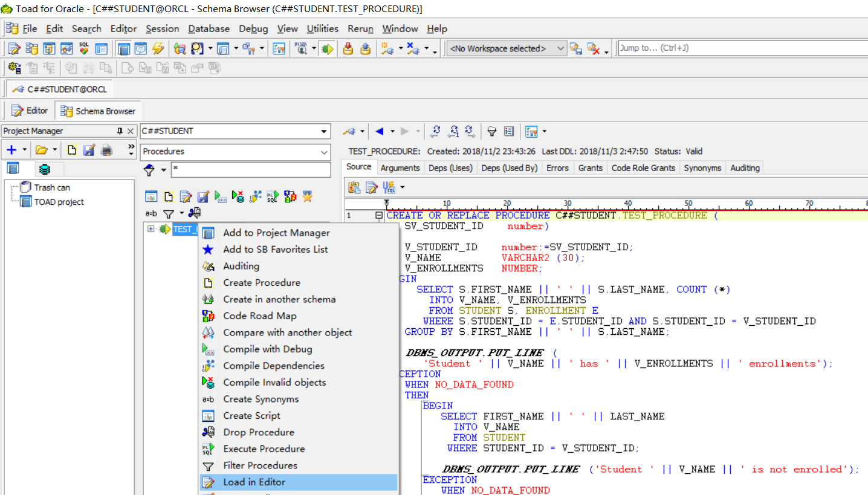This screenshot has width=868, height=495.
Task: Open the C##STUDENT schema dropdown
Action: 325,131
